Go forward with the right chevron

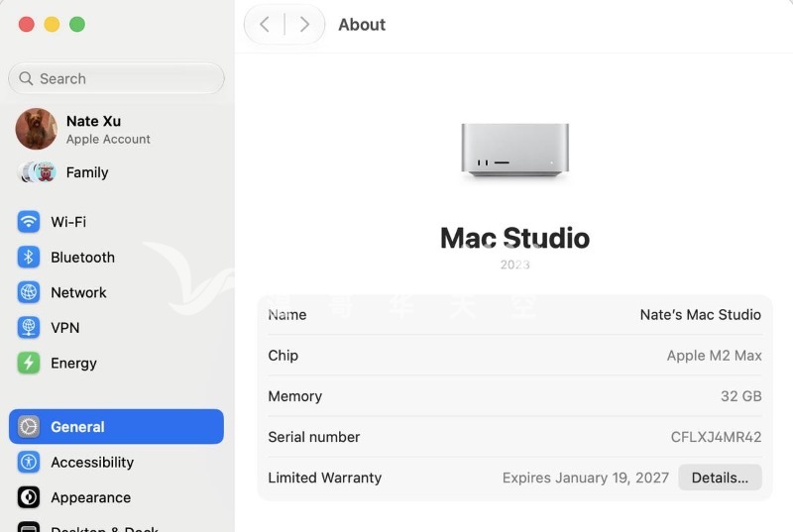pos(304,24)
